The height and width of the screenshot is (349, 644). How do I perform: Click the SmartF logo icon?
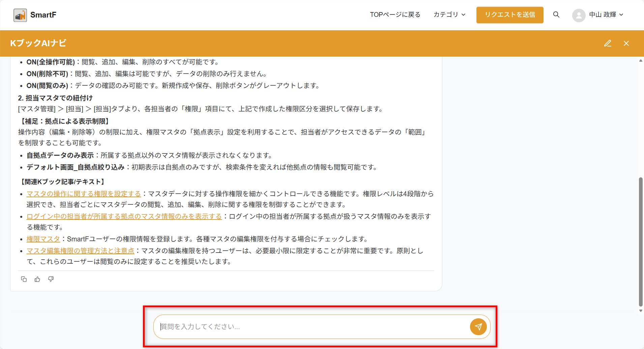[20, 15]
